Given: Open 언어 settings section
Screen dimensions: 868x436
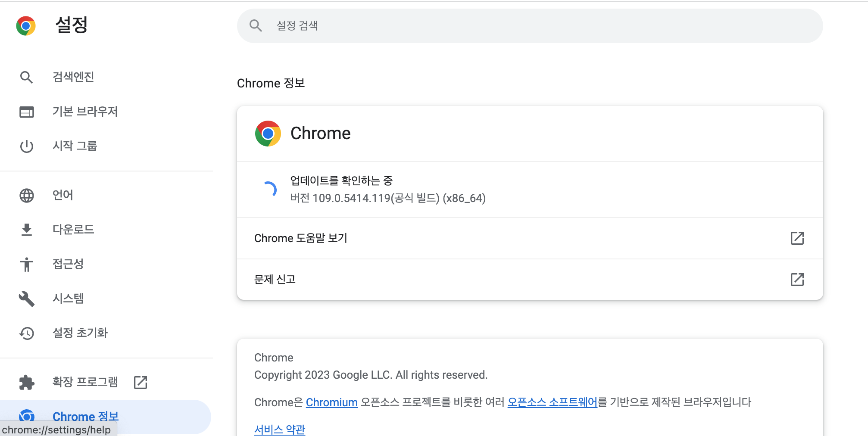Looking at the screenshot, I should point(62,195).
